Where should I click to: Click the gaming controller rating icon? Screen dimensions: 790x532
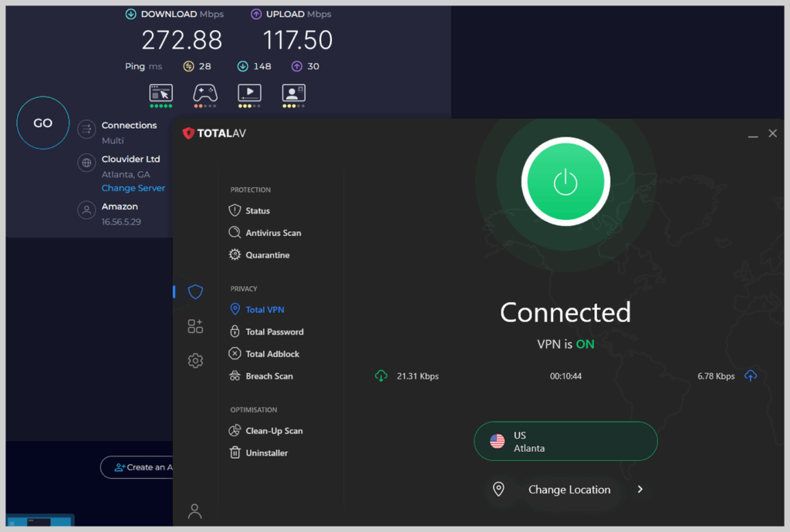click(x=205, y=96)
